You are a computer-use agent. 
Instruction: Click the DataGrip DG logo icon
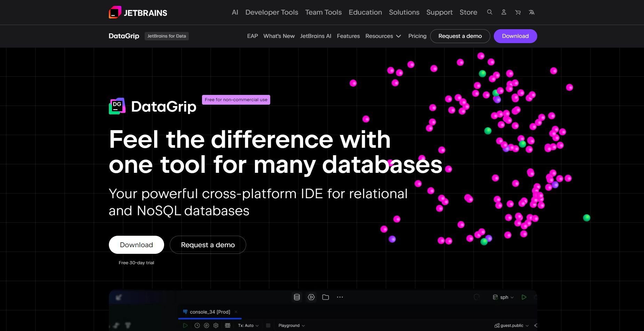point(117,106)
